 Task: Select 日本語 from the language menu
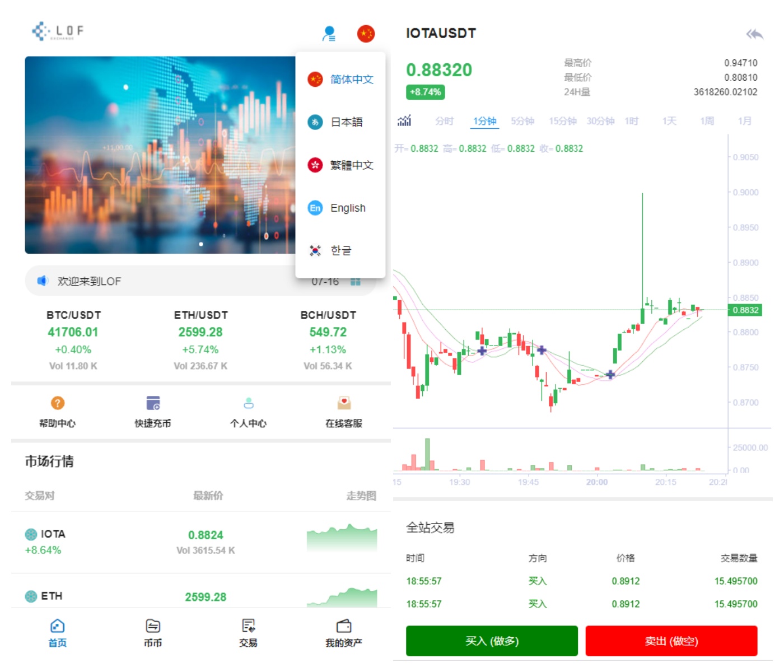point(346,122)
